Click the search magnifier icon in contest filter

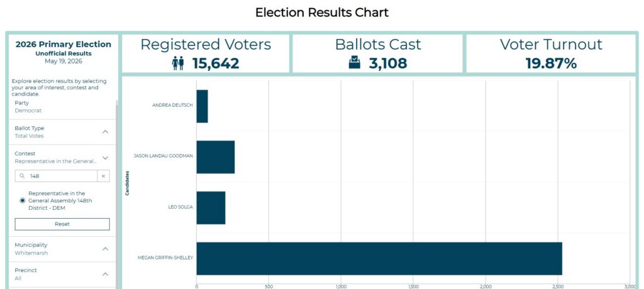pos(22,176)
